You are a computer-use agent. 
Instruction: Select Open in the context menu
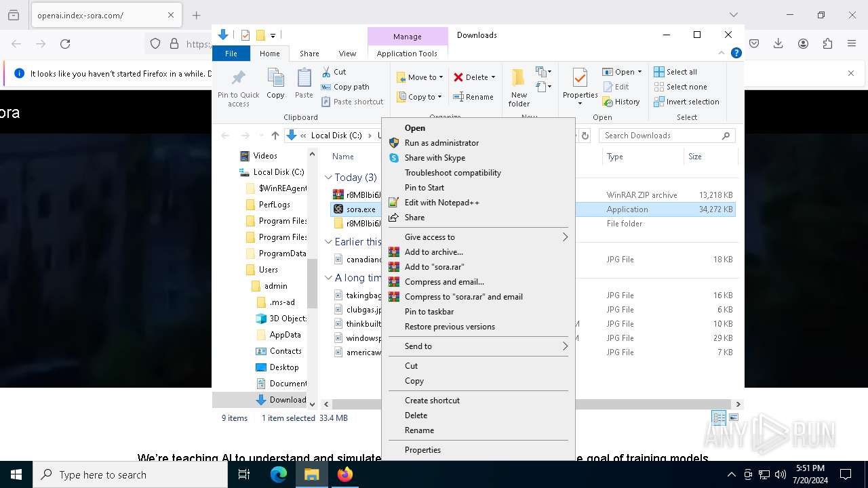coord(478,128)
